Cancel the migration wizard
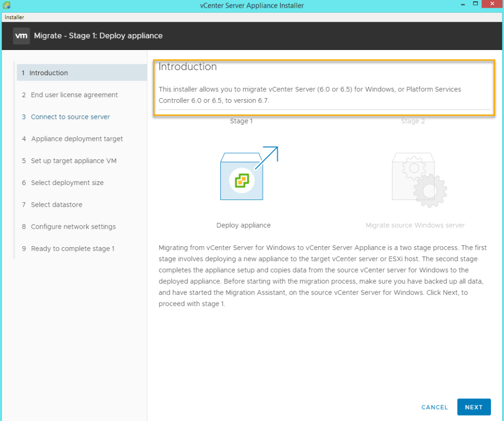Screen dimensions: 504x421 [x=435, y=407]
